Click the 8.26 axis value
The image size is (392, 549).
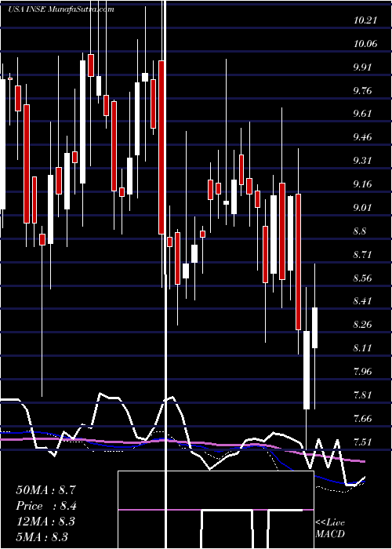[x=364, y=325]
